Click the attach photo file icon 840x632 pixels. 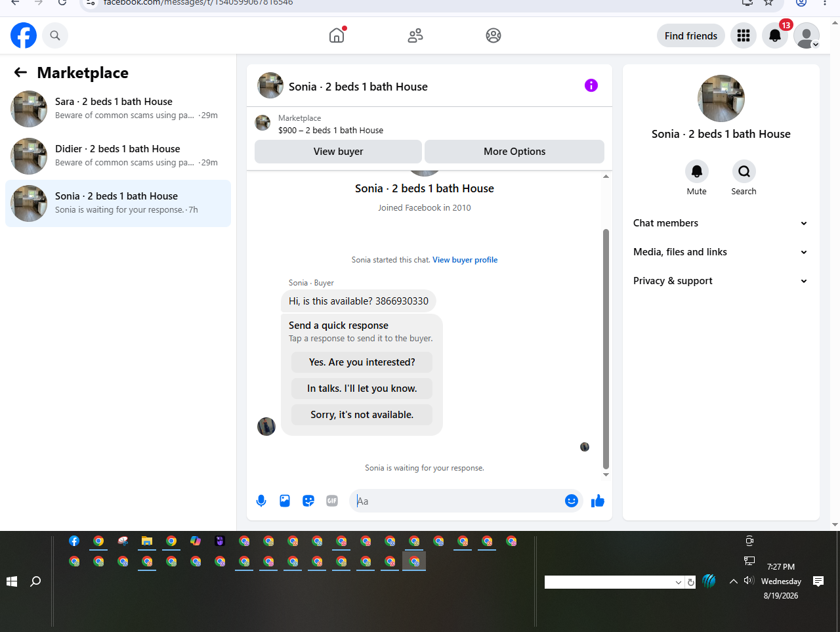(285, 501)
